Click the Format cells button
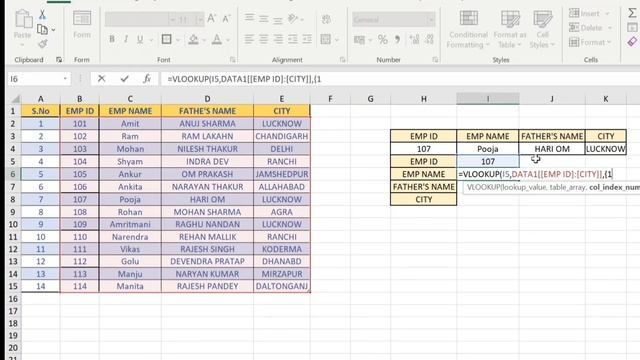Viewport: 640px width, 360px height. [590, 42]
